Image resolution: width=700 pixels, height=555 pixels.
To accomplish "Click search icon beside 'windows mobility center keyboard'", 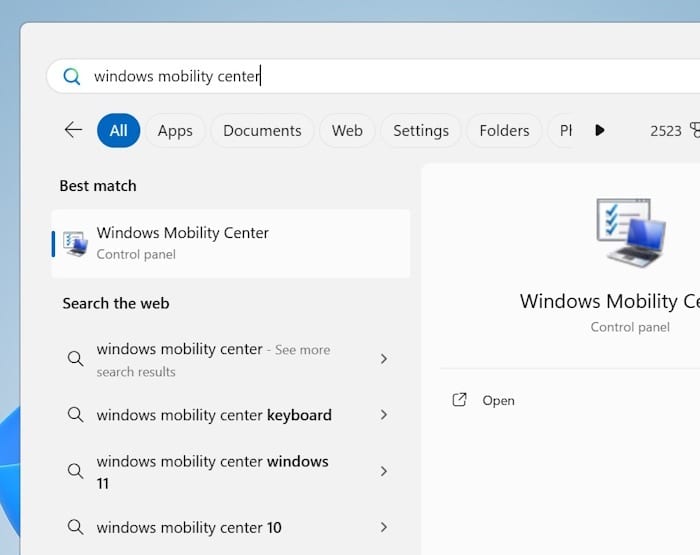I will (75, 415).
